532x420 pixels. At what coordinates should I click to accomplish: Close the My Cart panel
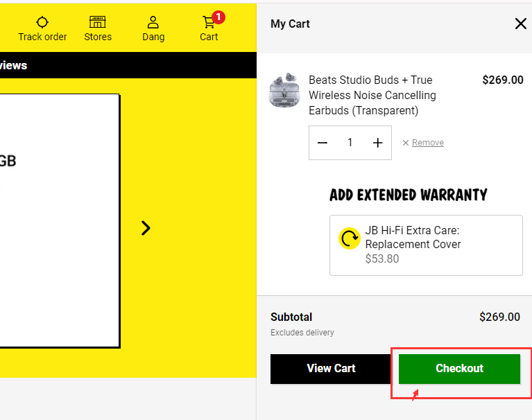(x=520, y=24)
